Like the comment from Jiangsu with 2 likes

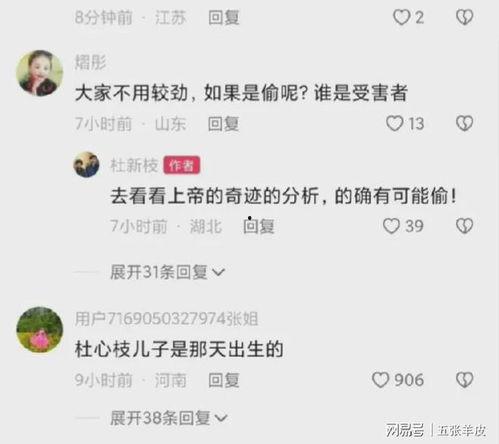click(401, 17)
